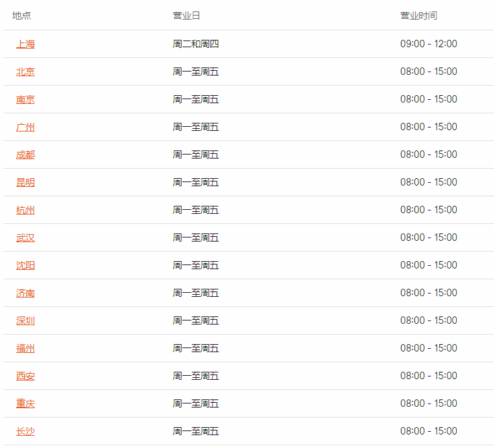Open the 沈阳 location link
The image size is (494, 448).
25,266
